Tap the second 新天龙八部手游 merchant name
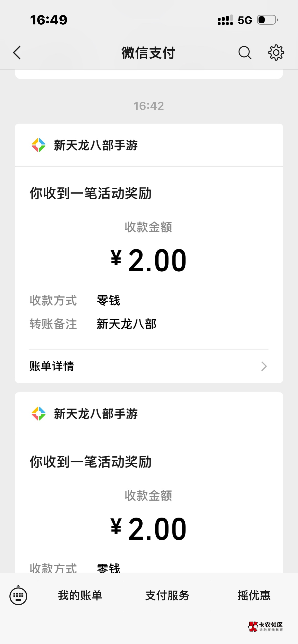The height and width of the screenshot is (644, 298). (96, 414)
